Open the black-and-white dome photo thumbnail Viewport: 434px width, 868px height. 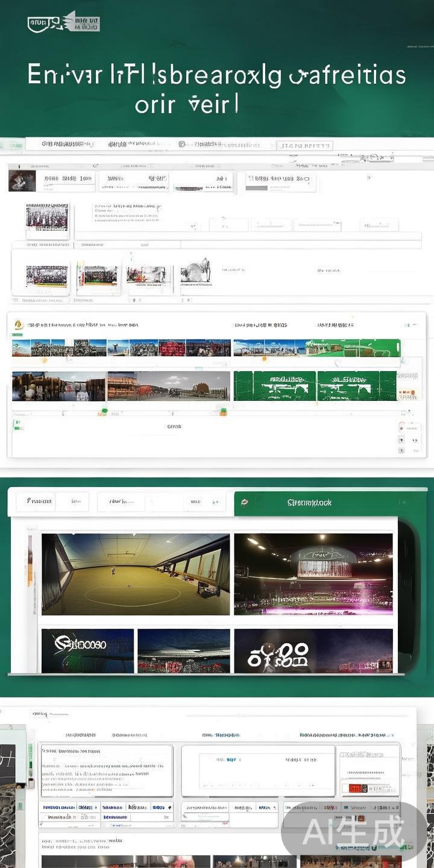click(x=195, y=272)
